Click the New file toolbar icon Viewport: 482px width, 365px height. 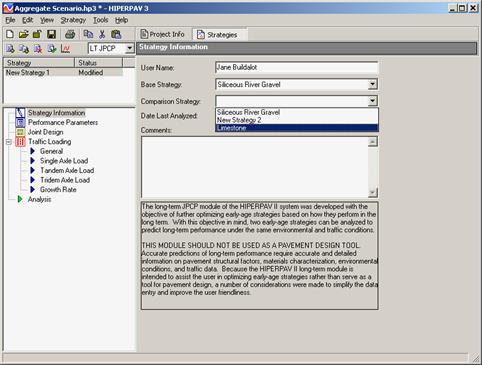coord(10,34)
